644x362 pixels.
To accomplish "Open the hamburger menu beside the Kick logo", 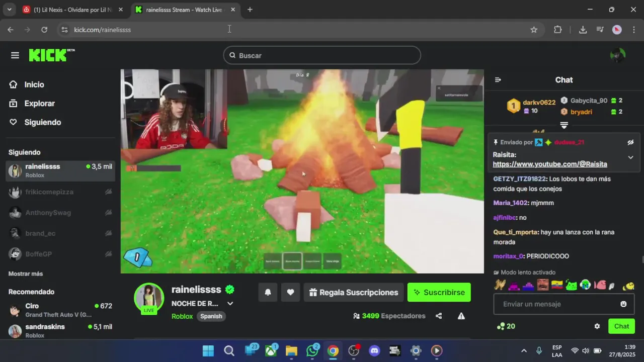I will coord(15,55).
